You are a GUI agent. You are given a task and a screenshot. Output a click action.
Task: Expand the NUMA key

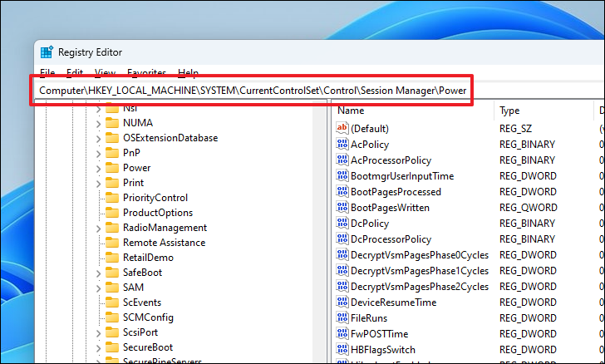(98, 124)
